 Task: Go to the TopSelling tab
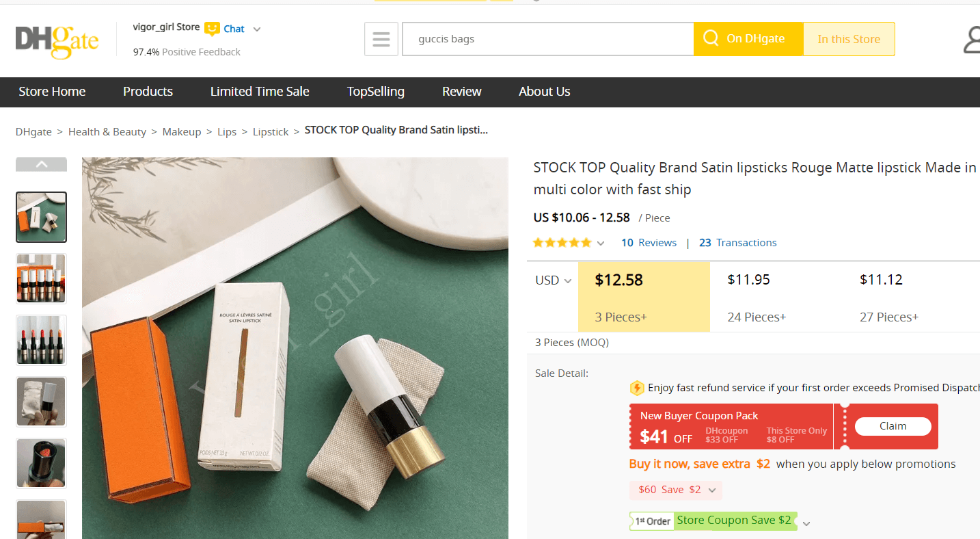pyautogui.click(x=375, y=92)
